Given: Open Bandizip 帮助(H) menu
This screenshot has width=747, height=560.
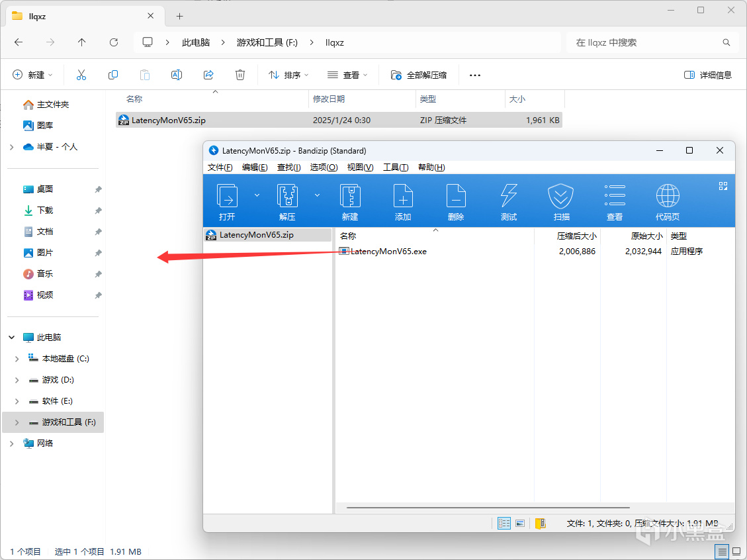Looking at the screenshot, I should coord(431,167).
